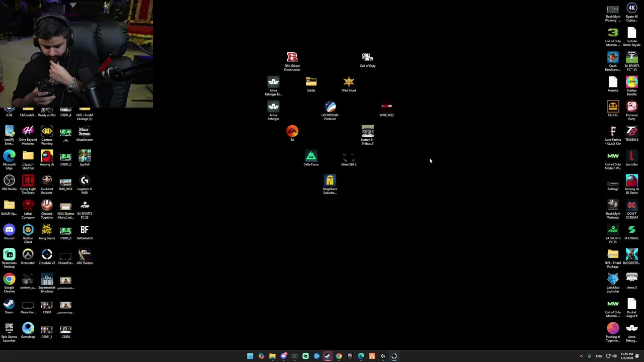644x362 pixels.
Task: Launch EA SPORTS FC 26 icon
Action: (x=85, y=209)
